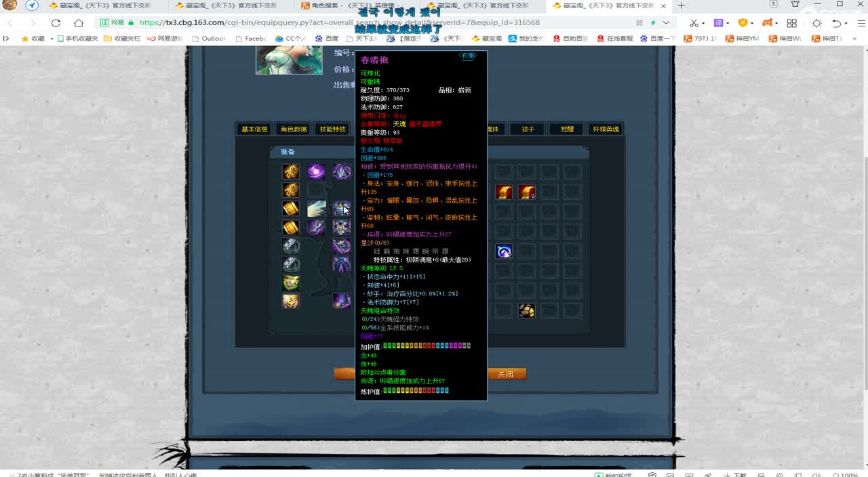Go to the browser home page
Image resolution: width=868 pixels, height=477 pixels.
coord(79,22)
